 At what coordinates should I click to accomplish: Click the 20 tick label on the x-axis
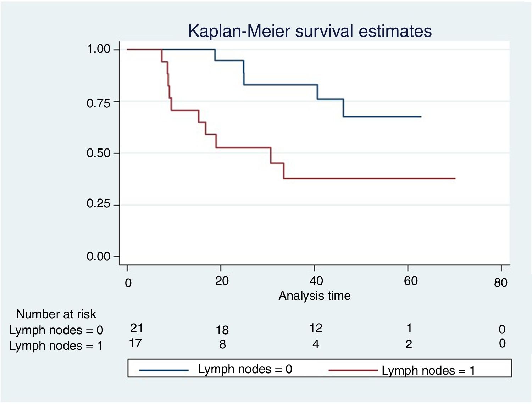(x=222, y=281)
